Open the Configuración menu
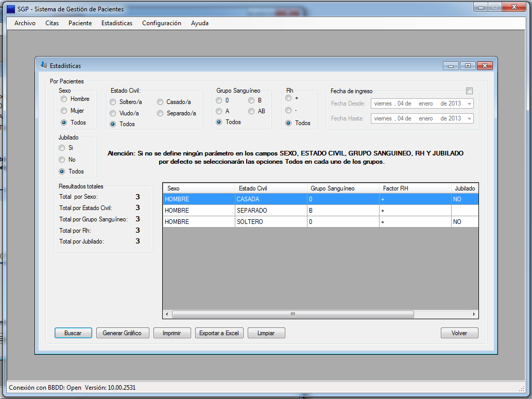 [x=162, y=23]
